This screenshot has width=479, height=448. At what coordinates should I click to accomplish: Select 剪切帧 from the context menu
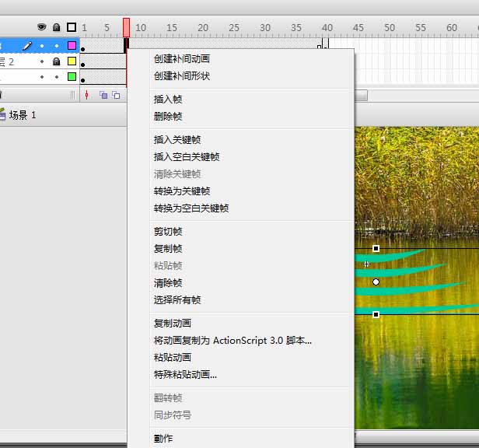pyautogui.click(x=168, y=231)
